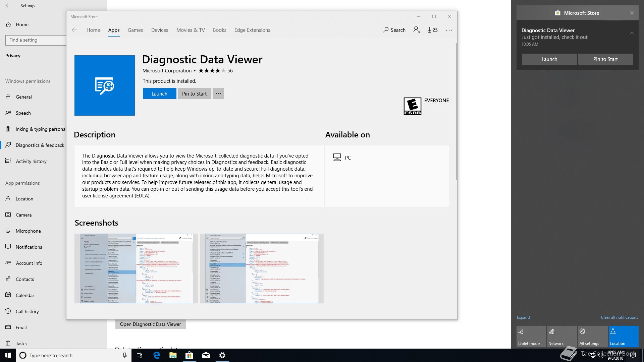Open the Network quick action

point(562,337)
